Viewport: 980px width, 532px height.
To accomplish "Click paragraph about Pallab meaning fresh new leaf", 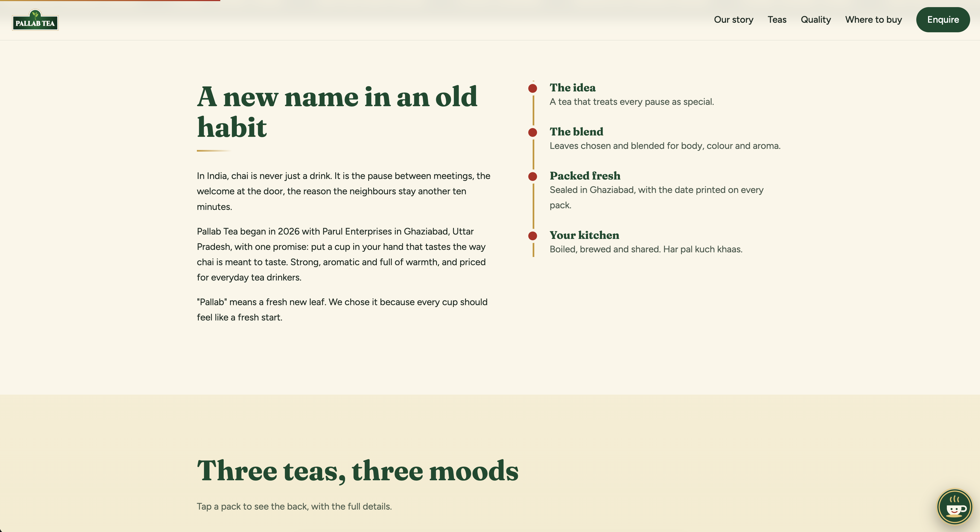I will coord(342,310).
